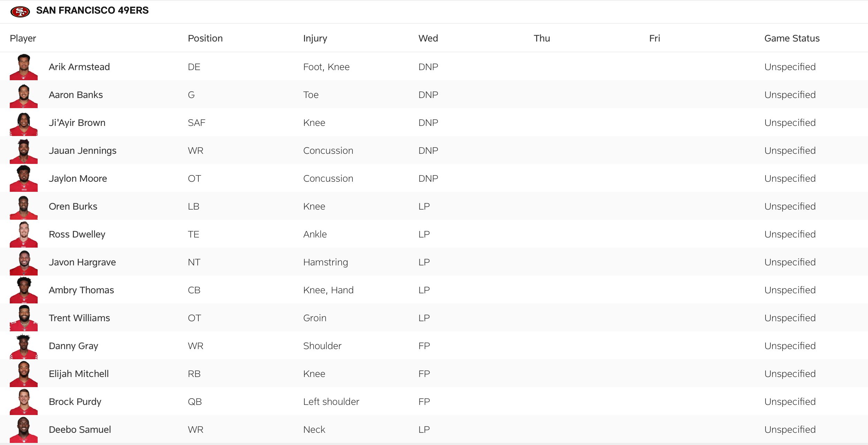868x445 pixels.
Task: Sort by the Position column header
Action: [x=205, y=38]
